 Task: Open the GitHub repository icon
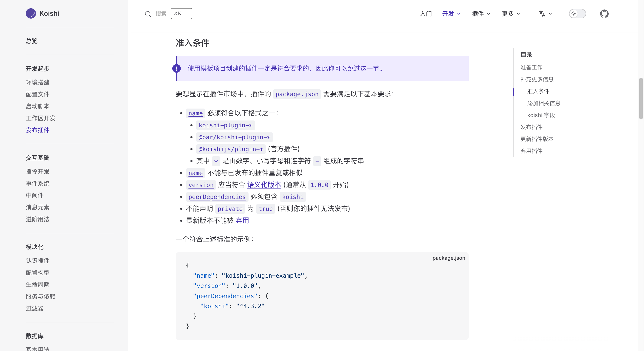604,13
